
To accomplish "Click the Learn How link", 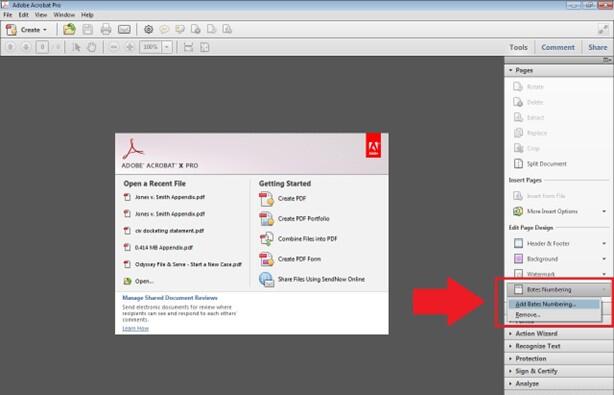I will click(x=135, y=328).
